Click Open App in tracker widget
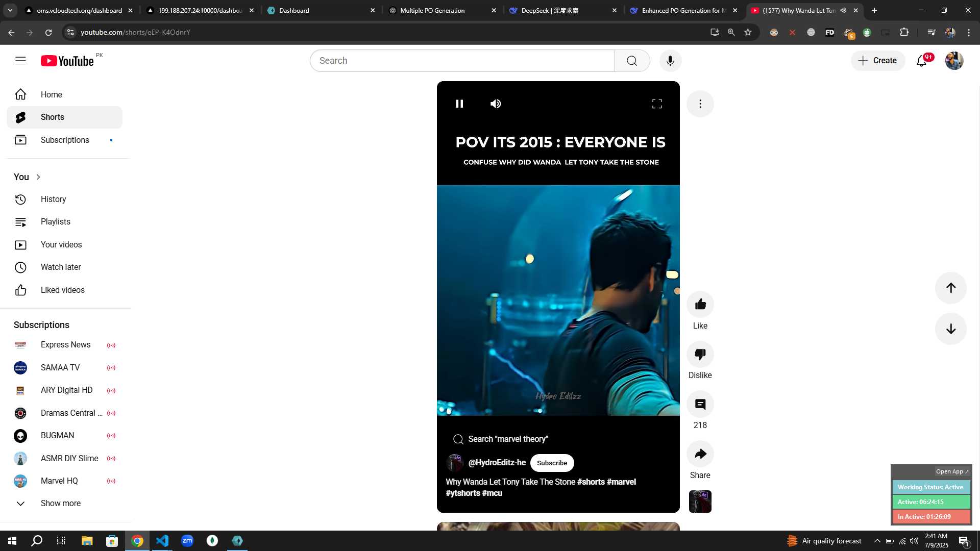Viewport: 980px width, 551px height. (952, 471)
